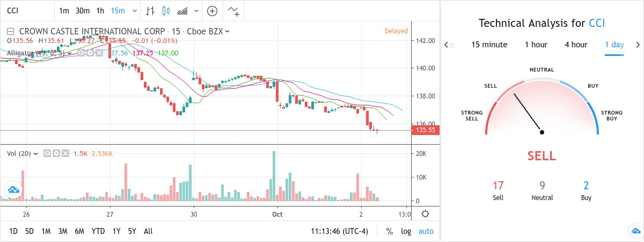Click the 17 Sell count
This screenshot has width=644, height=242.
[x=498, y=186]
